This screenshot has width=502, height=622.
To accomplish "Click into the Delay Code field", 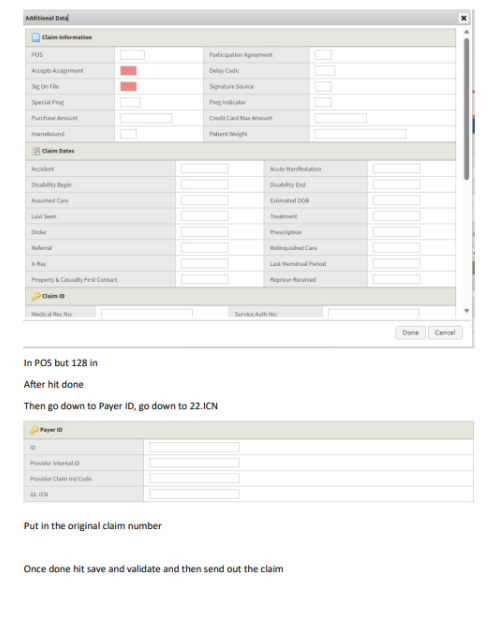I will [325, 71].
